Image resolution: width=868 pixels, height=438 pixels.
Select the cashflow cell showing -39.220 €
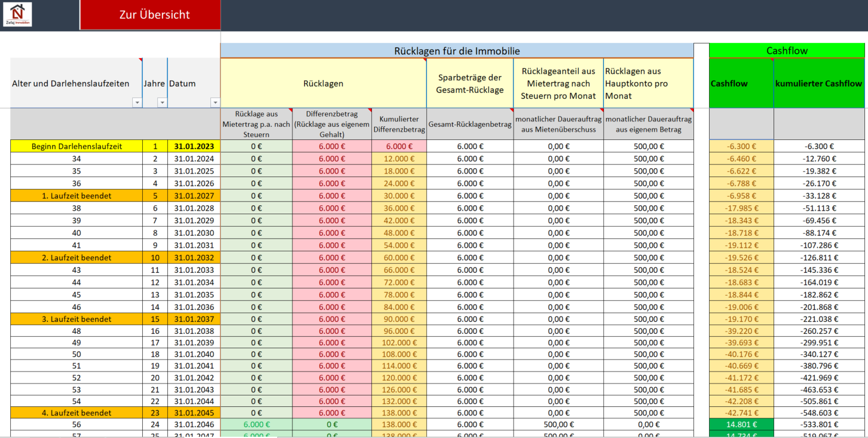point(741,331)
